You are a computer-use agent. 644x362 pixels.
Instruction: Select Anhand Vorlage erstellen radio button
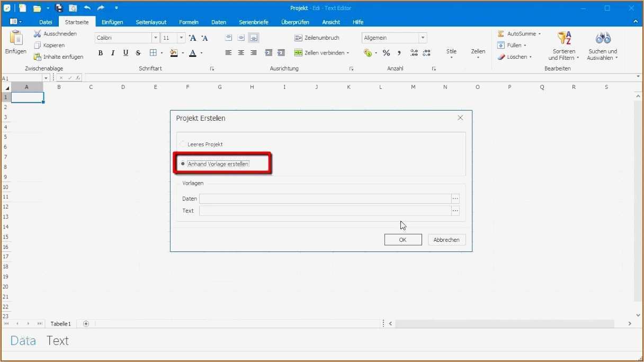click(x=183, y=164)
